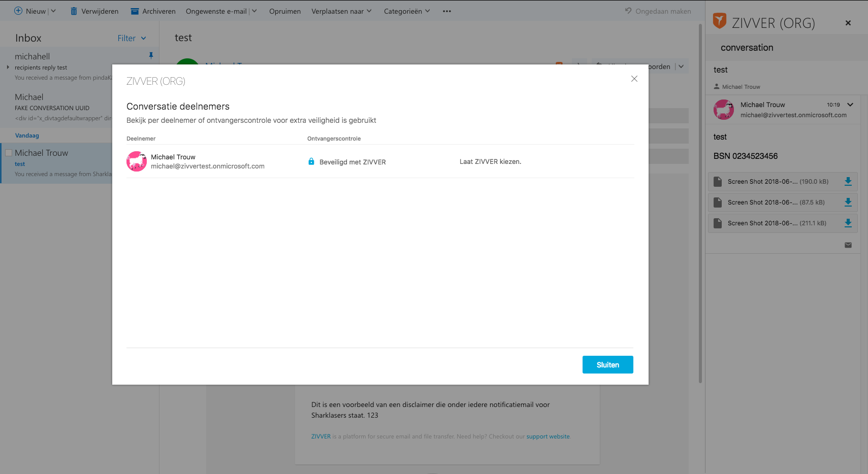Click the person icon beside Michael Trouw
This screenshot has width=868, height=474.
coord(717,86)
